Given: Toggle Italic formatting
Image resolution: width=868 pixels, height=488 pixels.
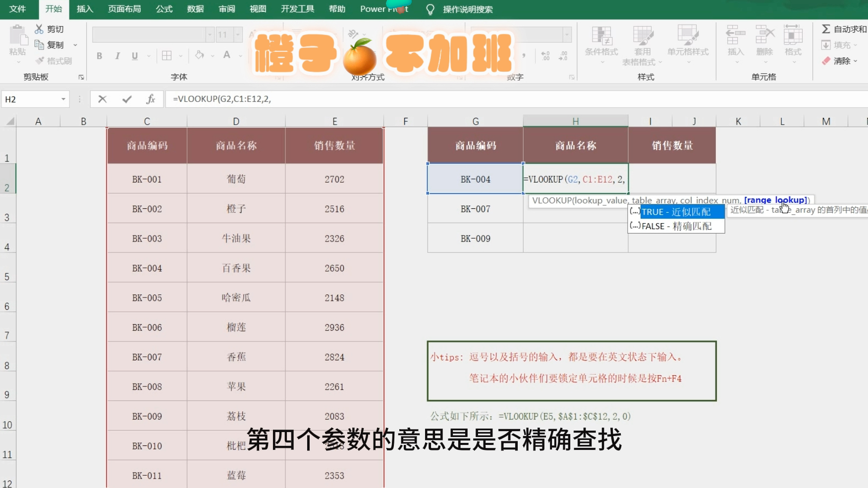Looking at the screenshot, I should [x=117, y=56].
